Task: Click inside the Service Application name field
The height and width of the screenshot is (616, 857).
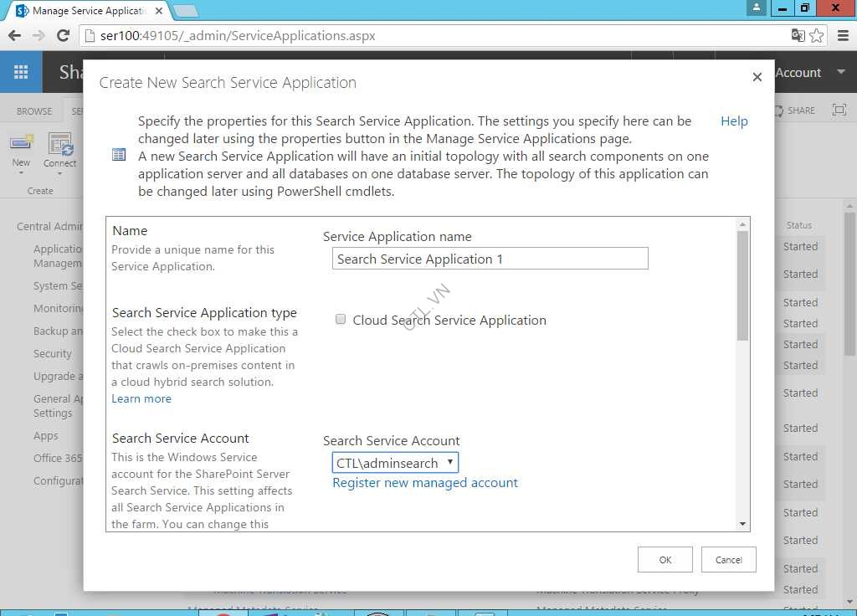Action: (x=490, y=259)
